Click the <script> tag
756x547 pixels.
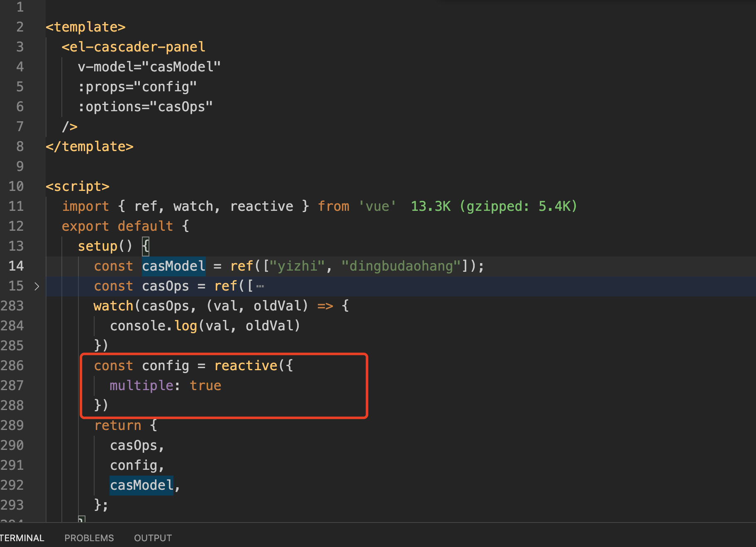pyautogui.click(x=78, y=186)
